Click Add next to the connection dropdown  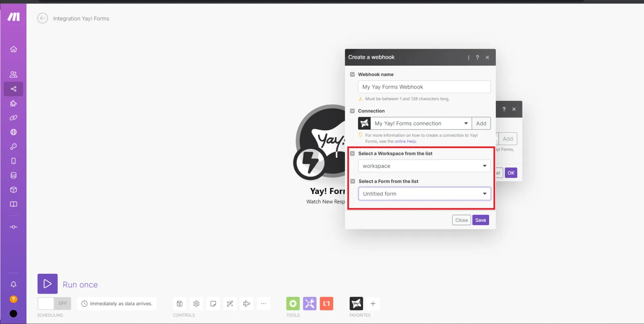[x=481, y=124]
